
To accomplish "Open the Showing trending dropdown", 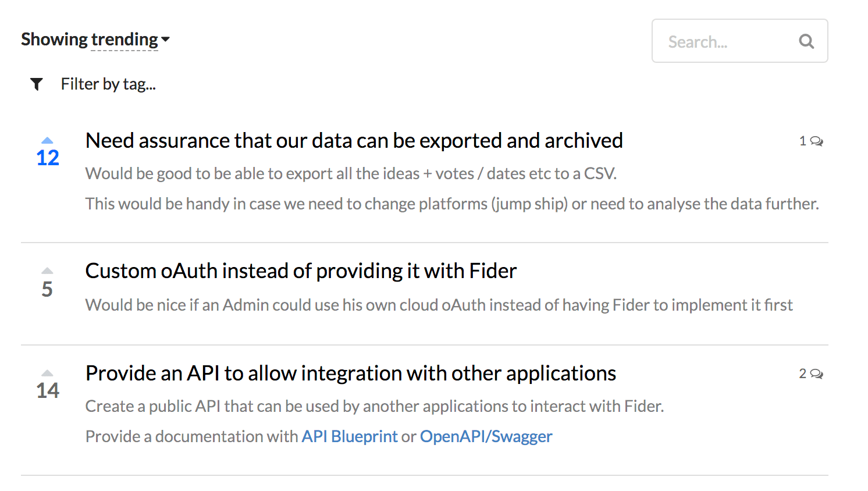I will tap(95, 40).
